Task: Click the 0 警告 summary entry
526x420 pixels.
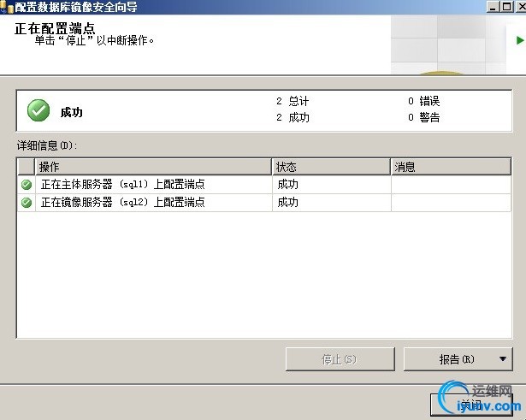Action: coord(423,117)
